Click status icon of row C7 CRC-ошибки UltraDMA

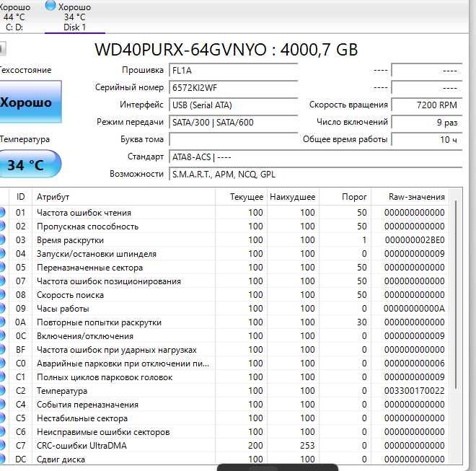click(2, 446)
